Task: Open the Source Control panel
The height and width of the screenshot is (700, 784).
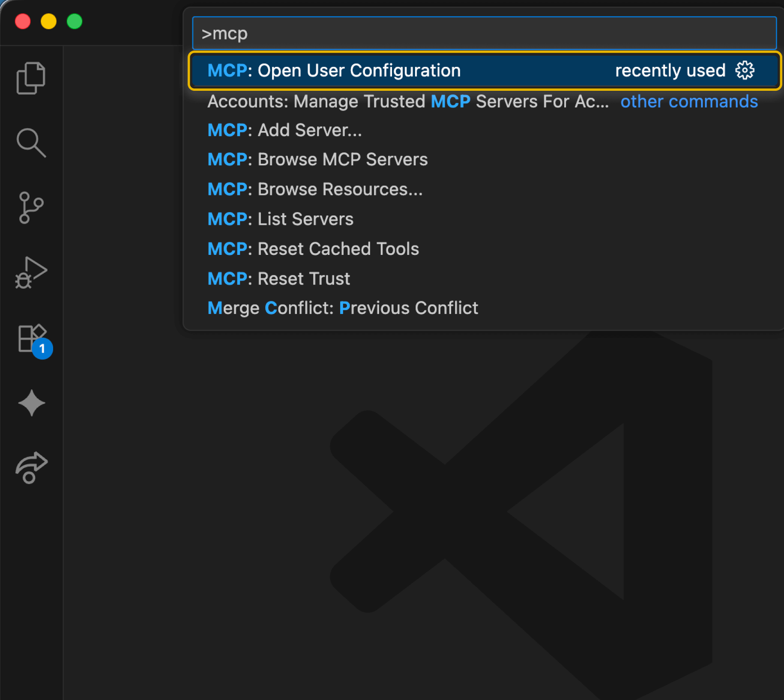Action: point(31,208)
